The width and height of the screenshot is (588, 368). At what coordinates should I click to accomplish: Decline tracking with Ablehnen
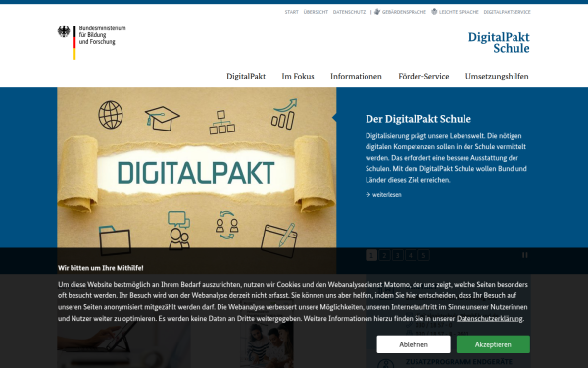click(x=414, y=344)
